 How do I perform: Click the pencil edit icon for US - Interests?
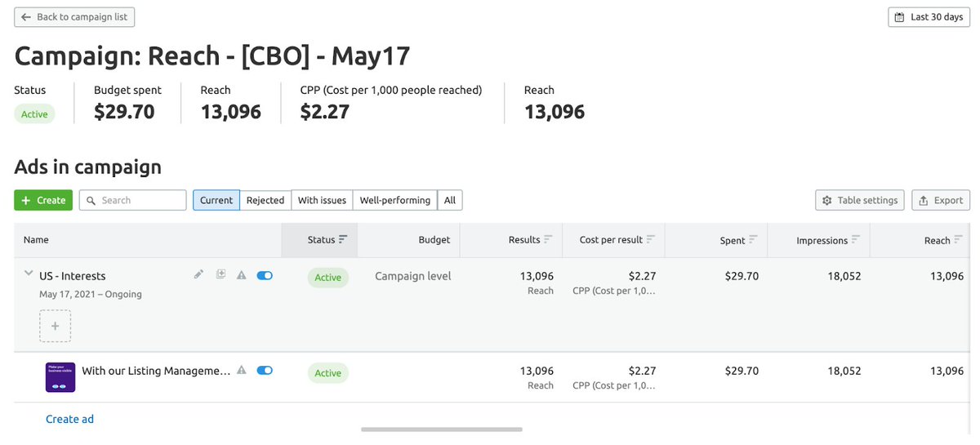(x=198, y=275)
